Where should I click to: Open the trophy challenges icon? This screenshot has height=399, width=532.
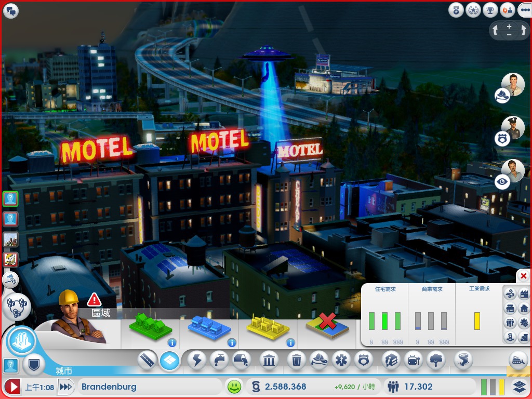tap(490, 10)
